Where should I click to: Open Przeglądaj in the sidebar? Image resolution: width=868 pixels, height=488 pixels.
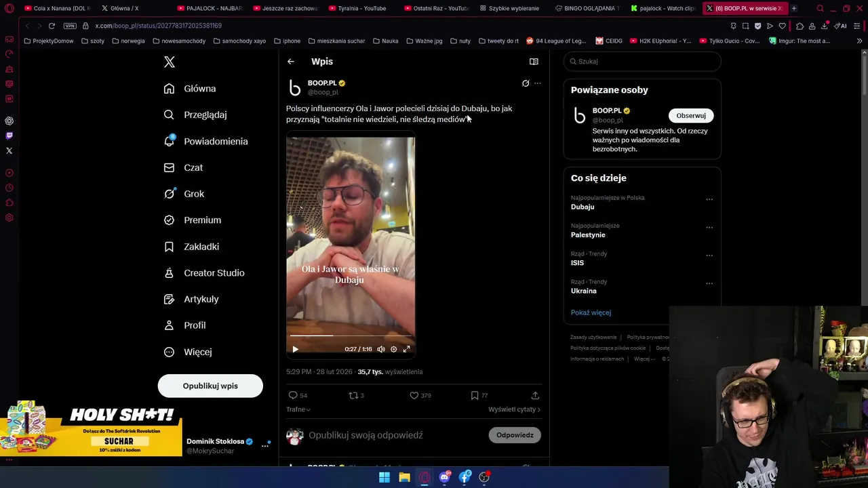click(195, 115)
